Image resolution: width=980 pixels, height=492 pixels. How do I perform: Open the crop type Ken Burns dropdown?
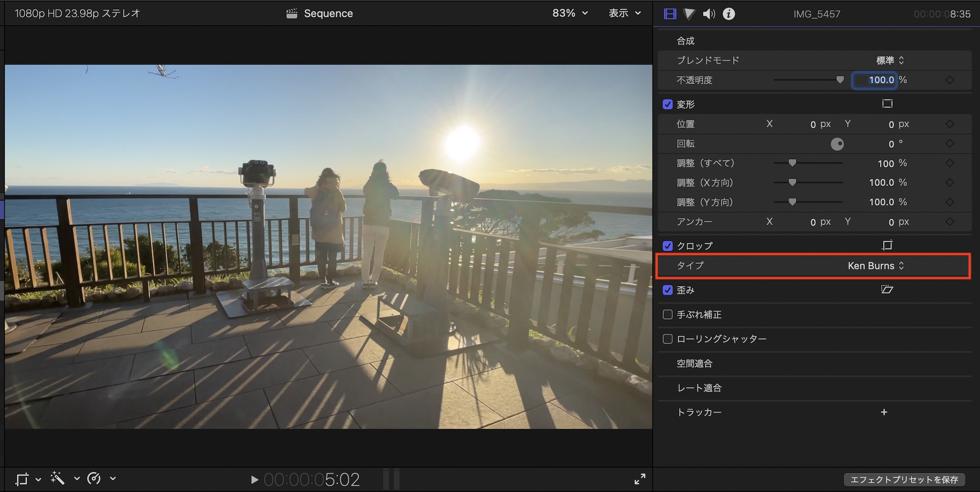(x=876, y=266)
